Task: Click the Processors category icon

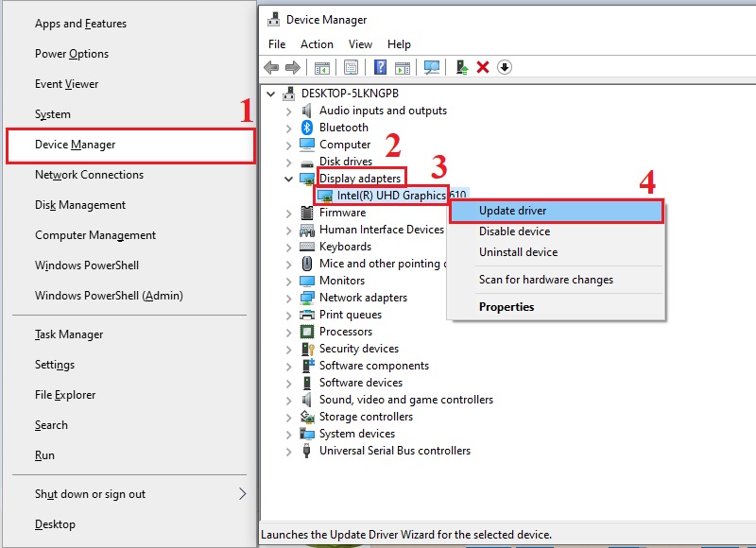Action: (306, 332)
